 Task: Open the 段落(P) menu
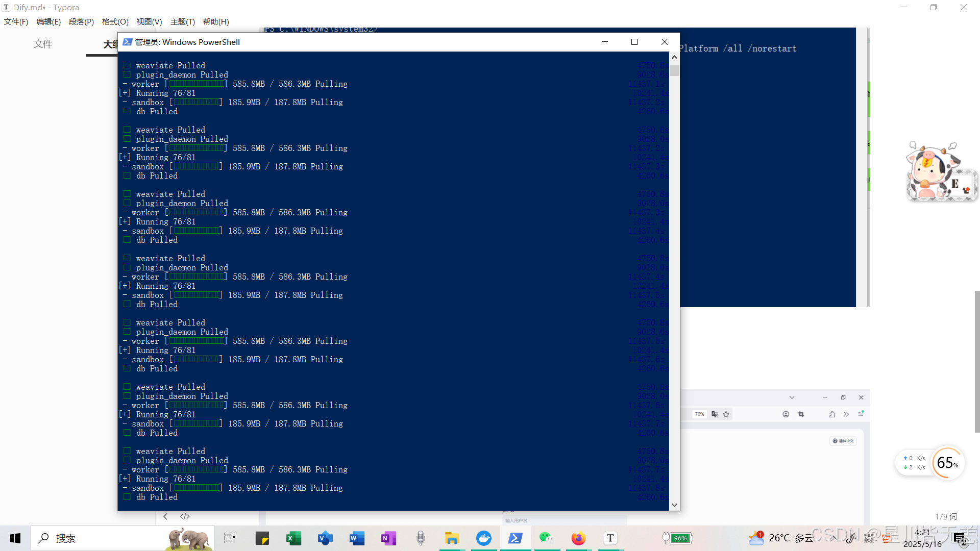coord(81,22)
